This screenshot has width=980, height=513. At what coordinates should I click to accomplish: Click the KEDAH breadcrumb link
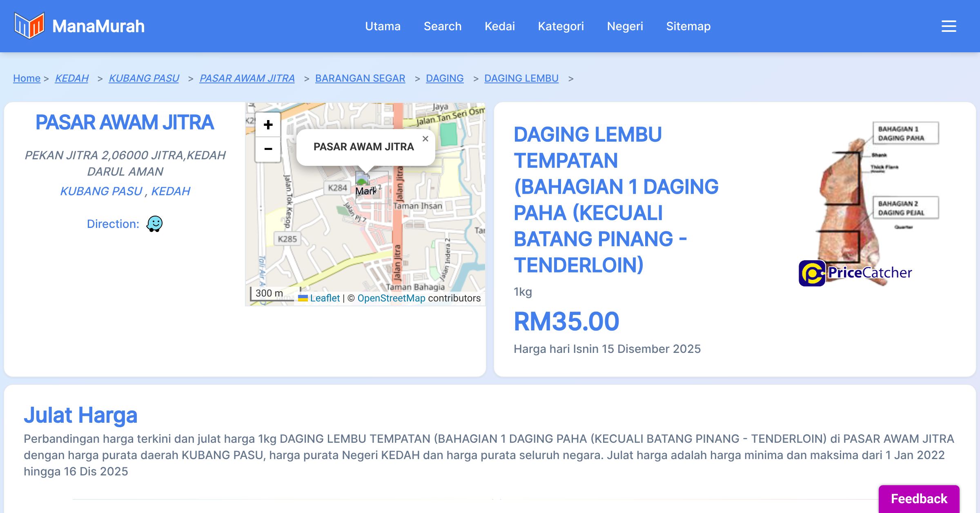pos(71,78)
